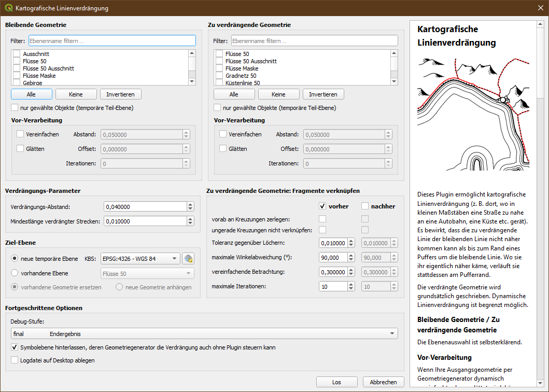Increase maximale Iterationen spinner value
The height and width of the screenshot is (392, 549).
[350, 284]
